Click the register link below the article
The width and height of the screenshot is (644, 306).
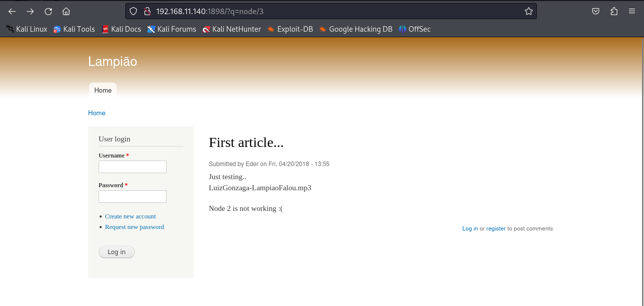tap(496, 228)
